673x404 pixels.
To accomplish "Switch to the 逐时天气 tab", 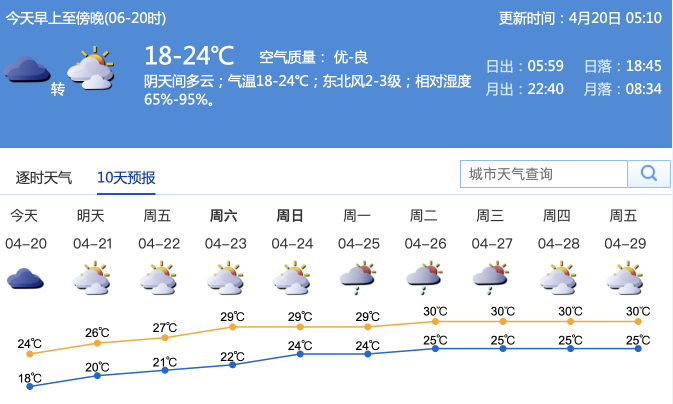I will [44, 177].
